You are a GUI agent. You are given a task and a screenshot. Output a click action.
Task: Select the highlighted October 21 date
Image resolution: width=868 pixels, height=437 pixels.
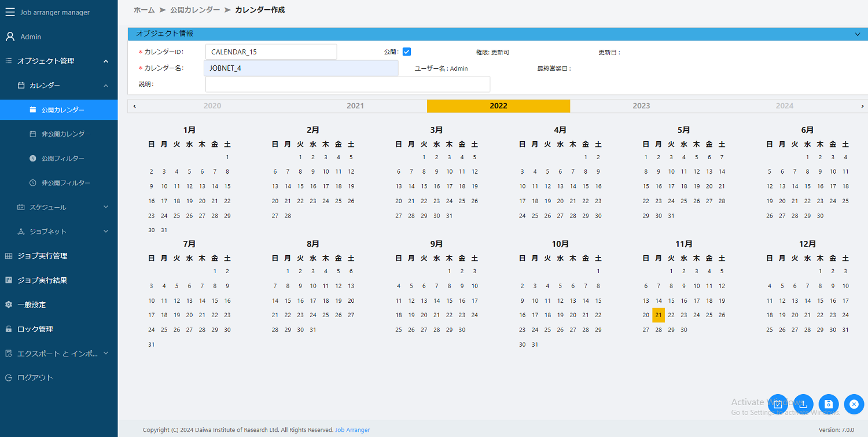coord(659,315)
